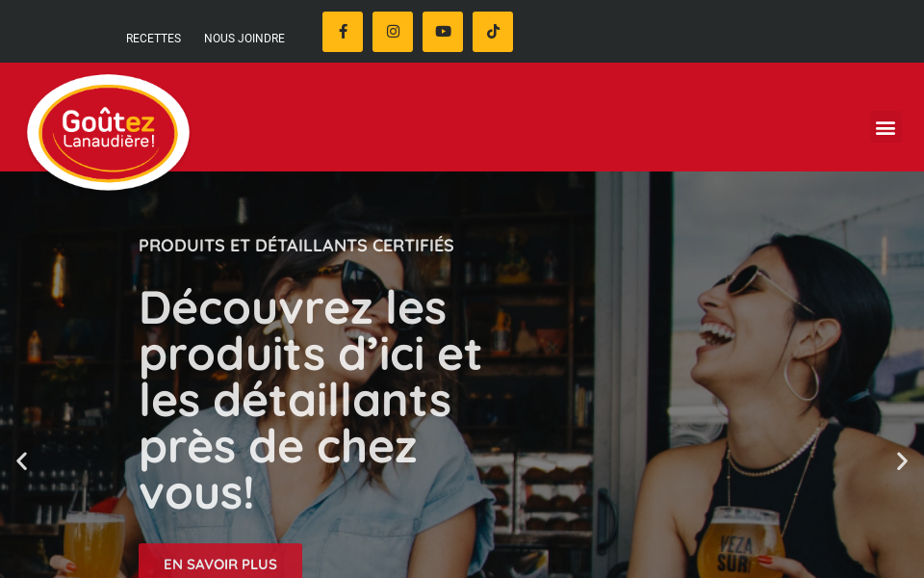Select the 'PRODUITS ET DÉTAILLANTS CERTIFIÉS' subtitle

click(295, 246)
